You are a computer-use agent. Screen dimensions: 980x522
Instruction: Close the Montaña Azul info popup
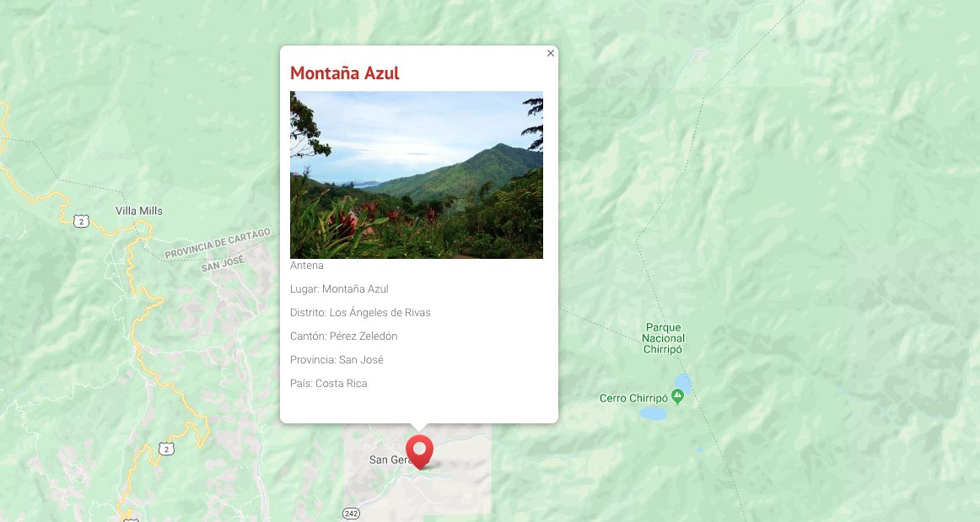click(x=550, y=53)
